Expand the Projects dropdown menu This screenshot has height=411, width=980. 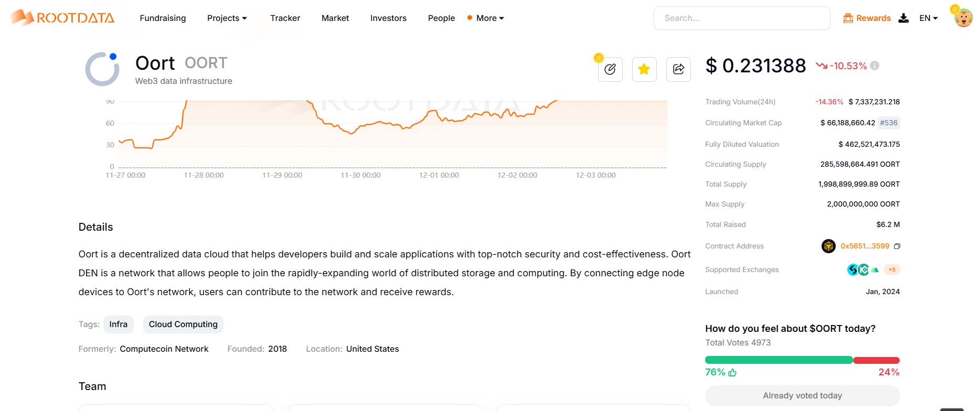(227, 18)
